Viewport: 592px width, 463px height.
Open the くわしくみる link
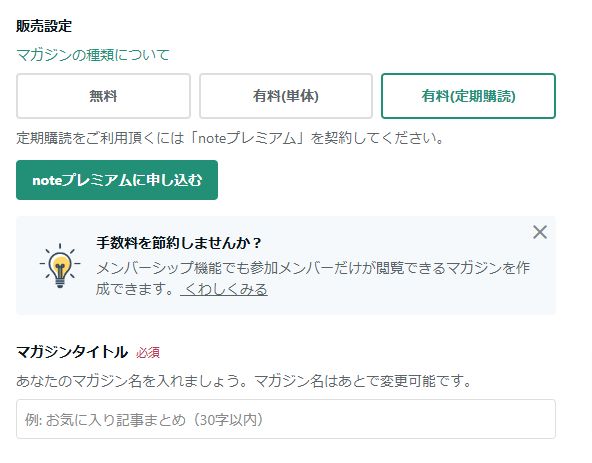point(224,289)
